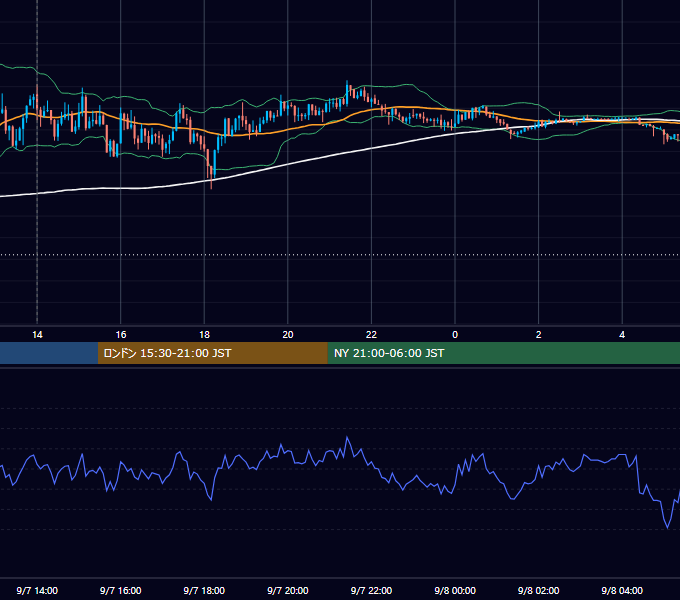The image size is (680, 600).
Task: Click the 0 hour axis label
Action: click(455, 335)
